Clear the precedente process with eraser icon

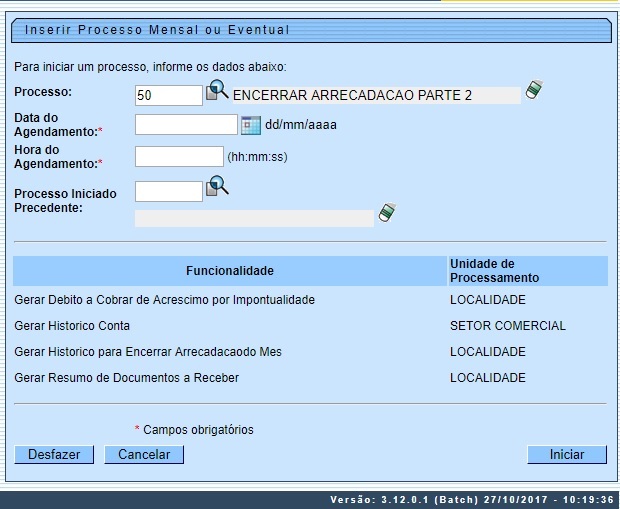tap(387, 213)
